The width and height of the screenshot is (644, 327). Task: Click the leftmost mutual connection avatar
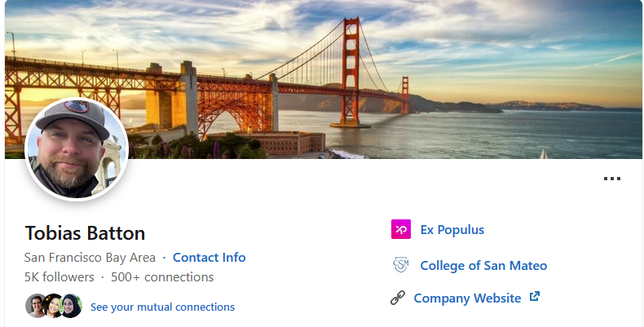tap(37, 306)
